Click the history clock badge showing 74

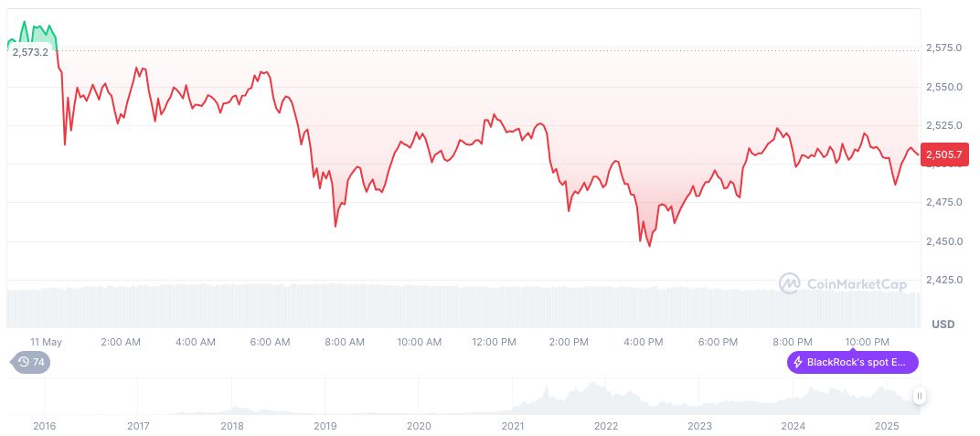coord(31,362)
